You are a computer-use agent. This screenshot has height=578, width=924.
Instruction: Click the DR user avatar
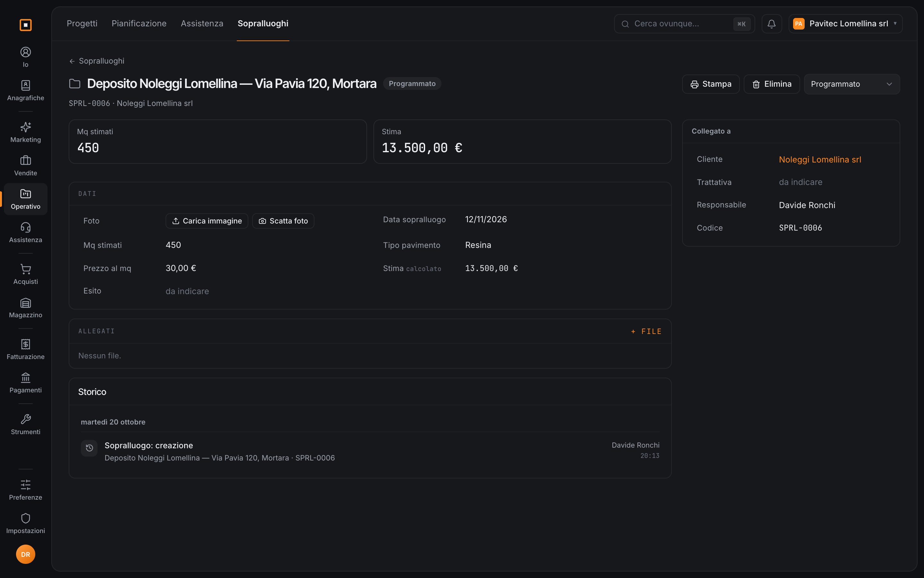click(26, 554)
